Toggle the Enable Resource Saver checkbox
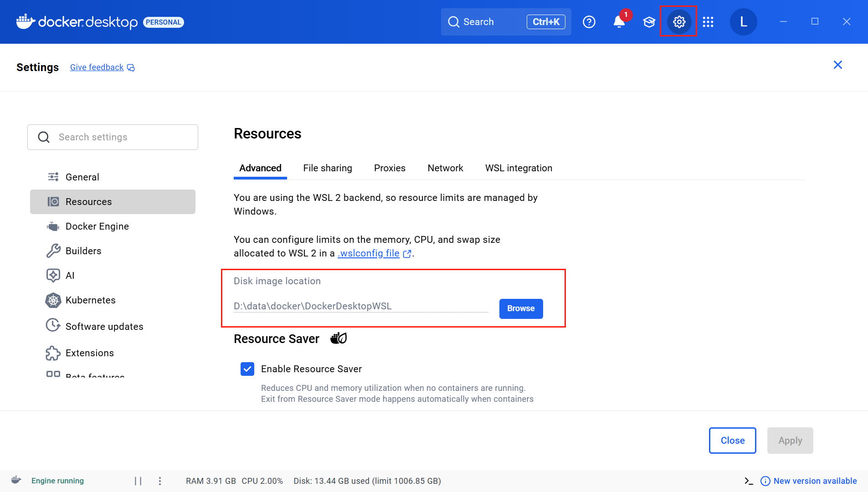 point(247,369)
